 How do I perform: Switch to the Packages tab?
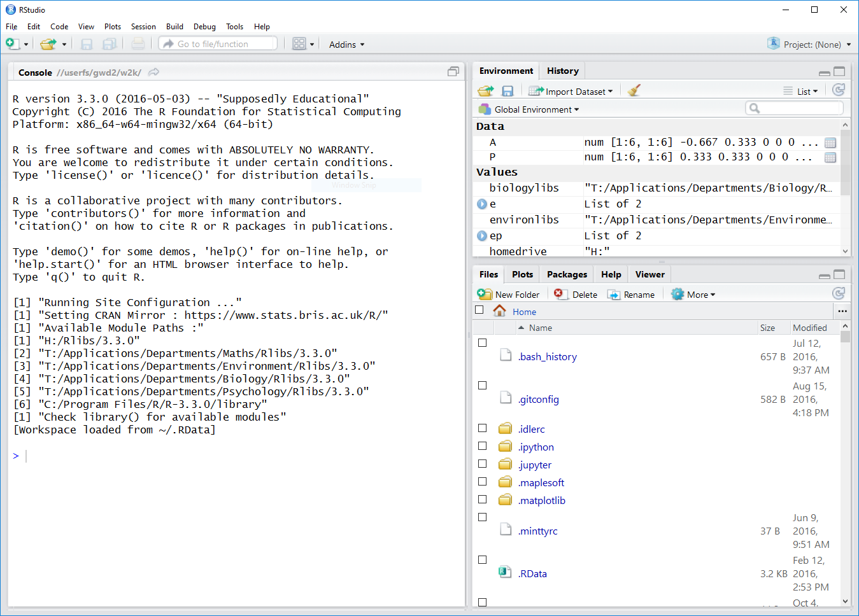567,274
